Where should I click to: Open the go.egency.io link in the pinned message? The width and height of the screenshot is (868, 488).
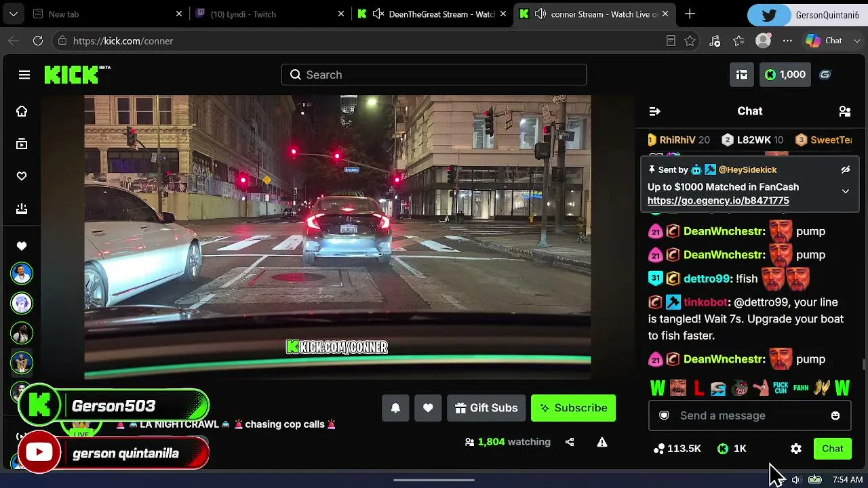[x=718, y=201]
